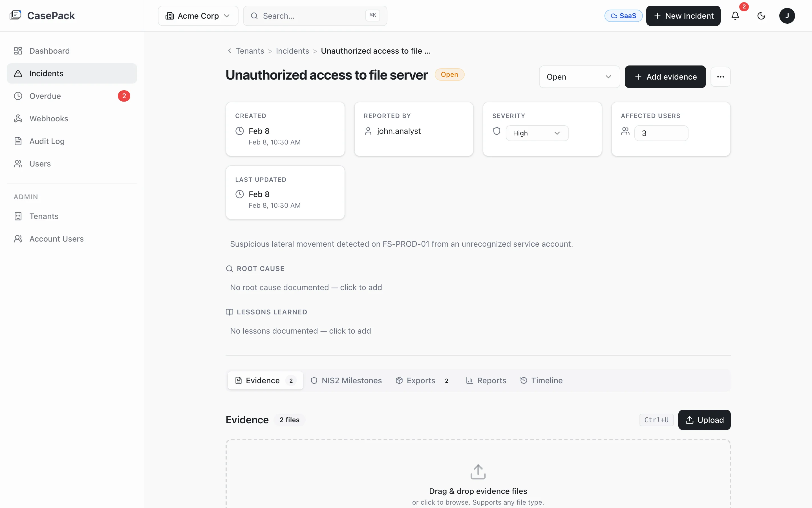This screenshot has height=508, width=812.
Task: Click the severity shield icon
Action: [497, 131]
